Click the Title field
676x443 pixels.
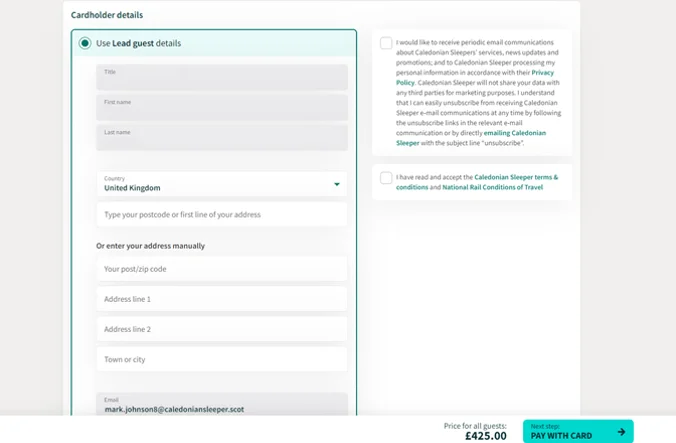[222, 77]
